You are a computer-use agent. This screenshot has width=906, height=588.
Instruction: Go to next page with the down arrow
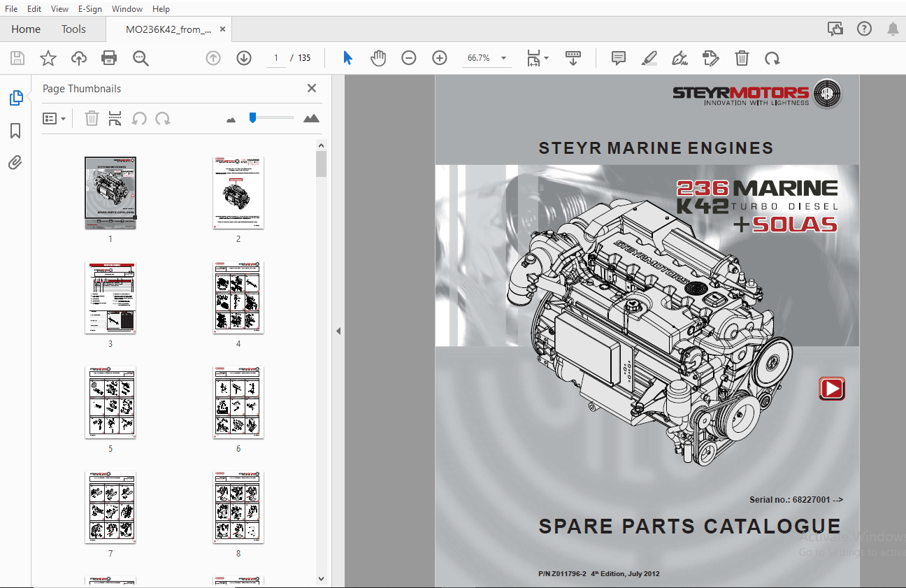(244, 58)
